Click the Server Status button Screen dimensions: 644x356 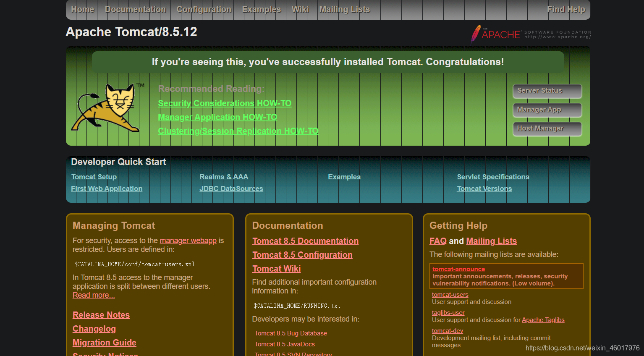547,91
